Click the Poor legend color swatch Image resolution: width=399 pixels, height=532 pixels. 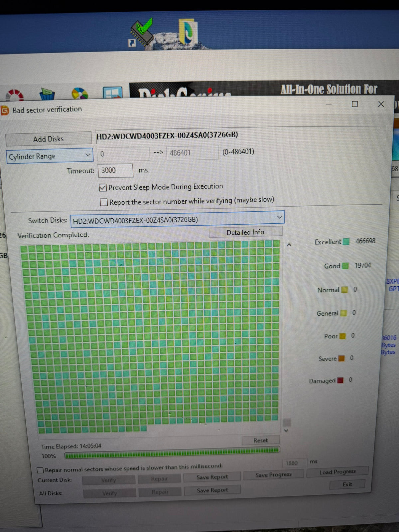(x=342, y=336)
